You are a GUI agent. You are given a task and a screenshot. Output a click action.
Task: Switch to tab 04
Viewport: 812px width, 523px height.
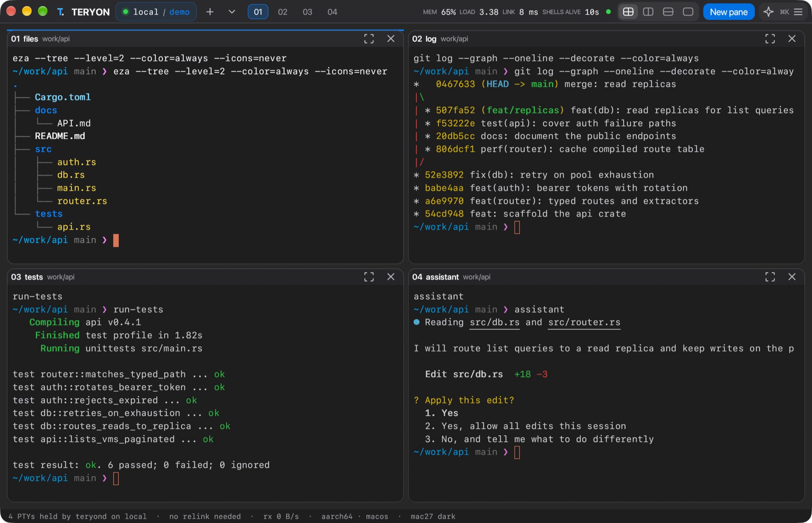coord(332,12)
